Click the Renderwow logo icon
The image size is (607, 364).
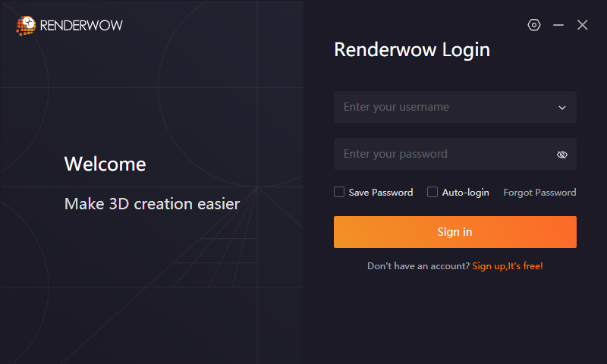pyautogui.click(x=26, y=26)
